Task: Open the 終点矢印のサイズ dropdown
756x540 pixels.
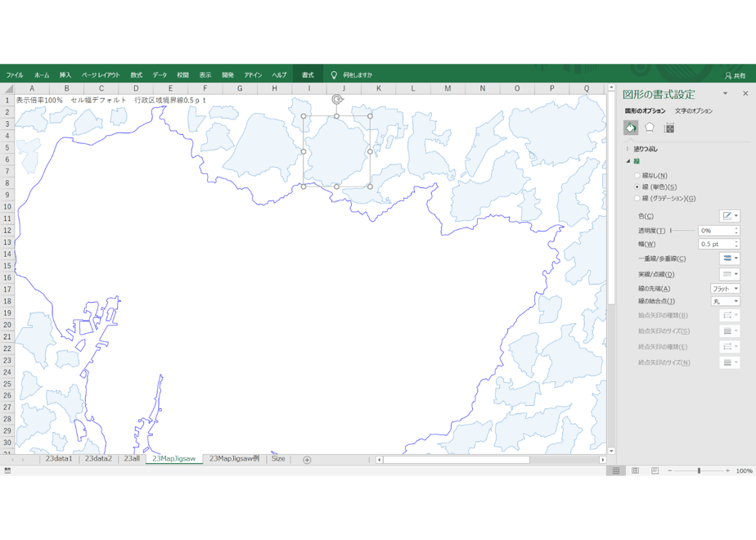Action: [730, 362]
